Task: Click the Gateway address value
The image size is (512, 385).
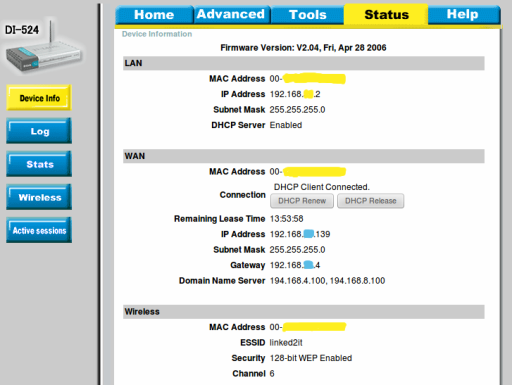Action: pos(295,265)
